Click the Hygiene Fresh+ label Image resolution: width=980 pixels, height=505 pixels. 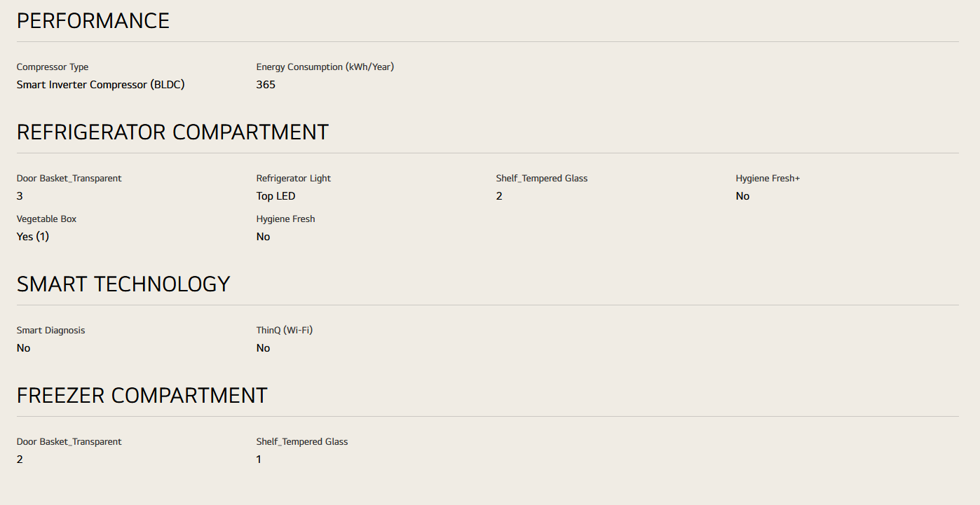point(768,179)
